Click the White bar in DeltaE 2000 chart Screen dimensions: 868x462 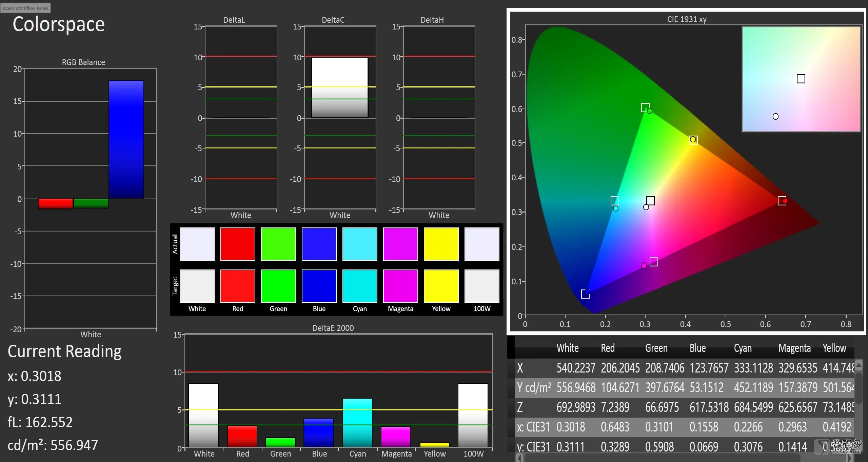[x=203, y=416]
